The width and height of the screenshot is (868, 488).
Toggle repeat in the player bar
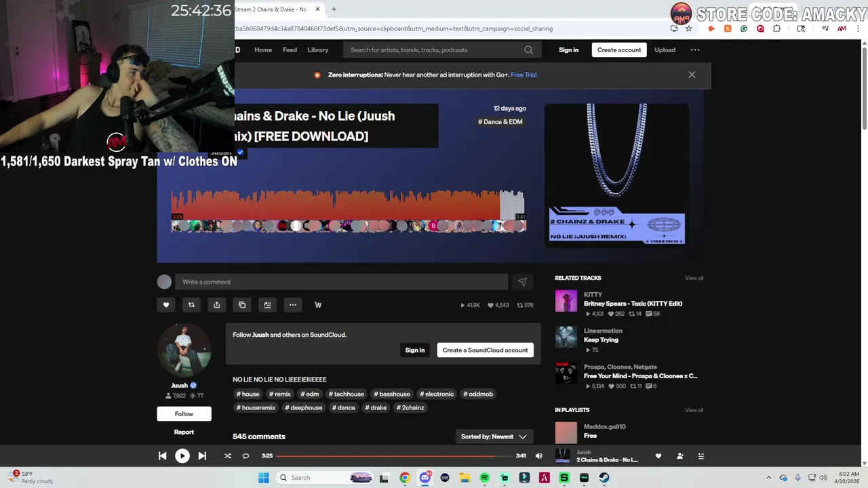click(x=245, y=456)
